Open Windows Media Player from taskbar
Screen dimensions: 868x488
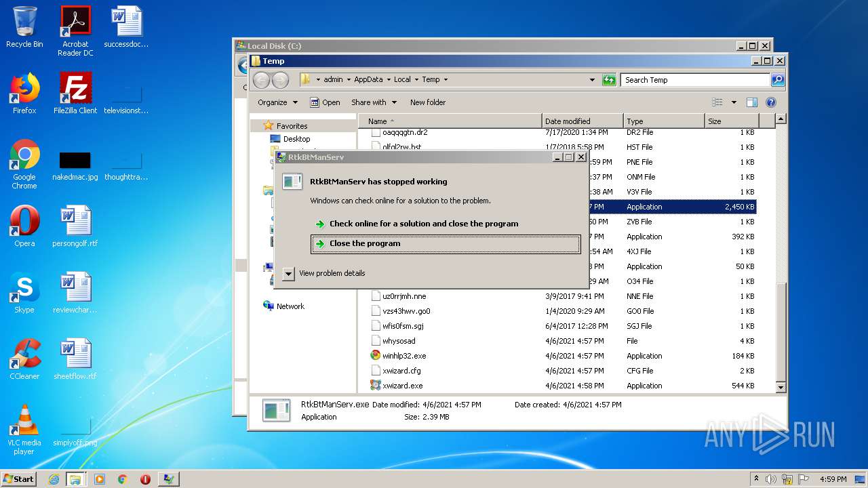point(100,479)
